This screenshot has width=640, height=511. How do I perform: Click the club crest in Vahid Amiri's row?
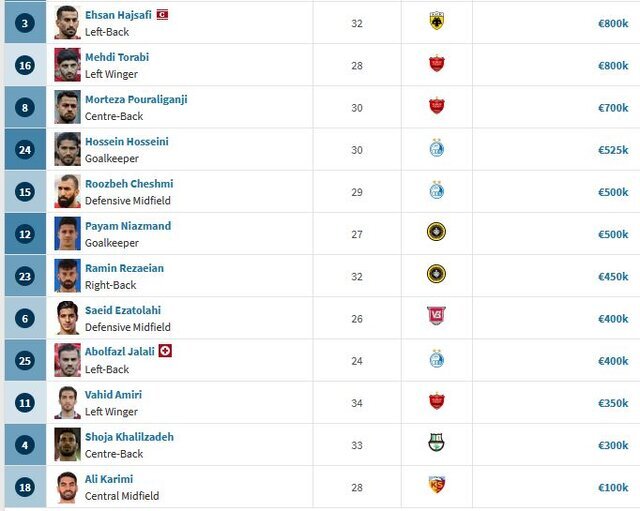click(436, 401)
